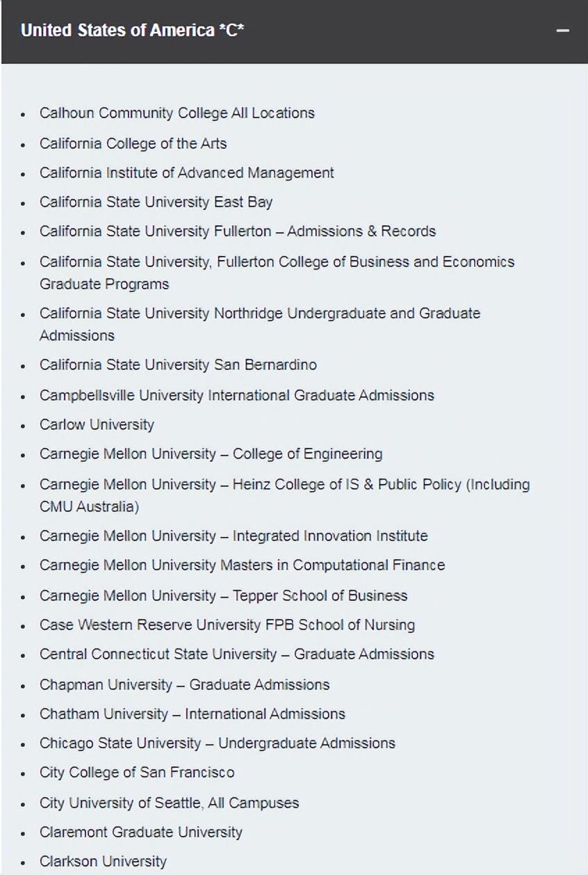Select Campbellsville University International Graduate Admissions
This screenshot has height=875, width=588.
[236, 396]
